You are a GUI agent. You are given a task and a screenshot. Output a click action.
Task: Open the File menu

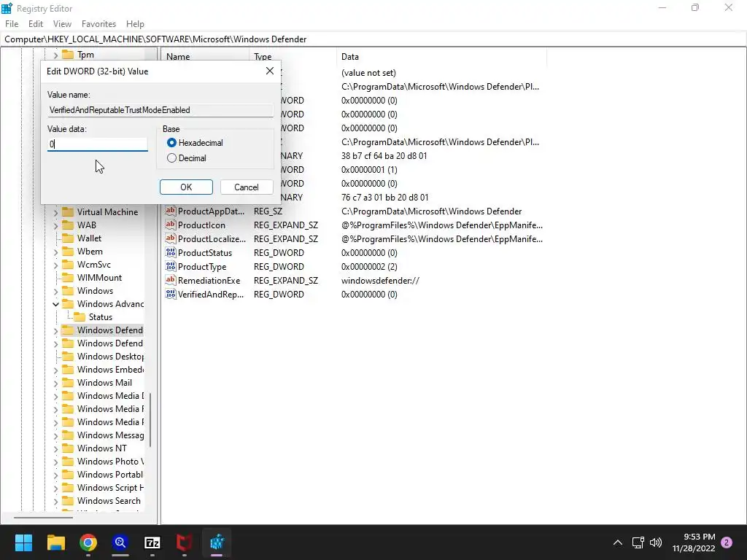point(12,24)
